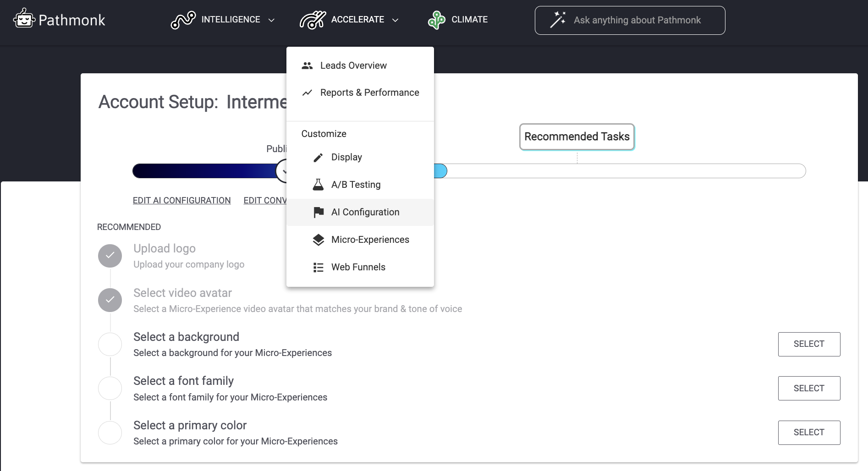Screen dimensions: 868x471
Task: Click the pencil icon beside Display
Action: tap(318, 158)
